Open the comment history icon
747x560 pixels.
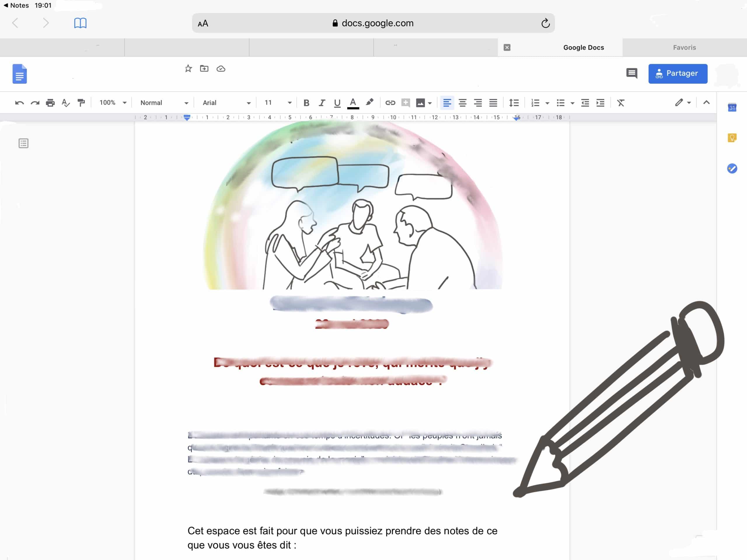(x=631, y=73)
